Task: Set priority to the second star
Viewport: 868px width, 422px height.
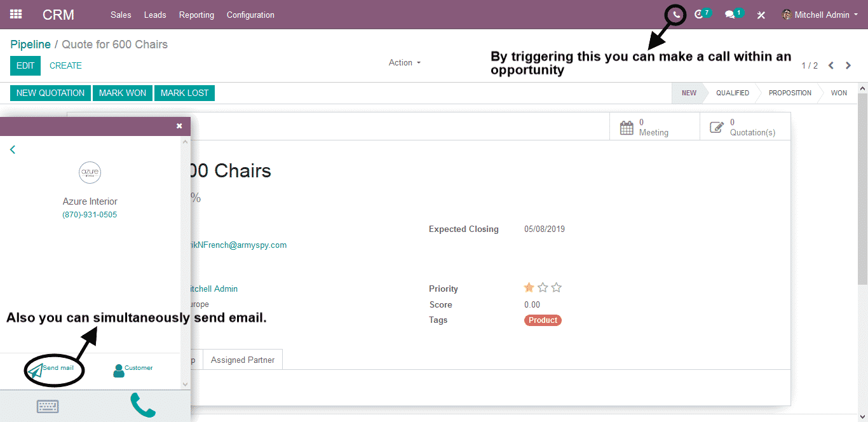Action: click(x=543, y=288)
